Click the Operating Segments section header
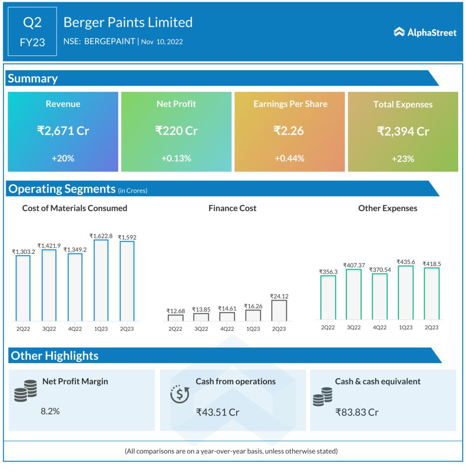466x476 pixels. [62, 189]
